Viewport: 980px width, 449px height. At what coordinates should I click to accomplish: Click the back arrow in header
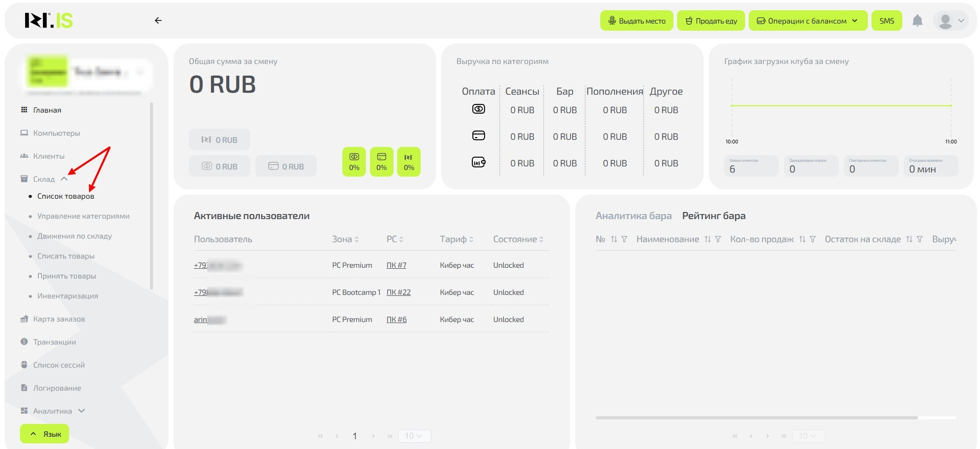pos(158,20)
